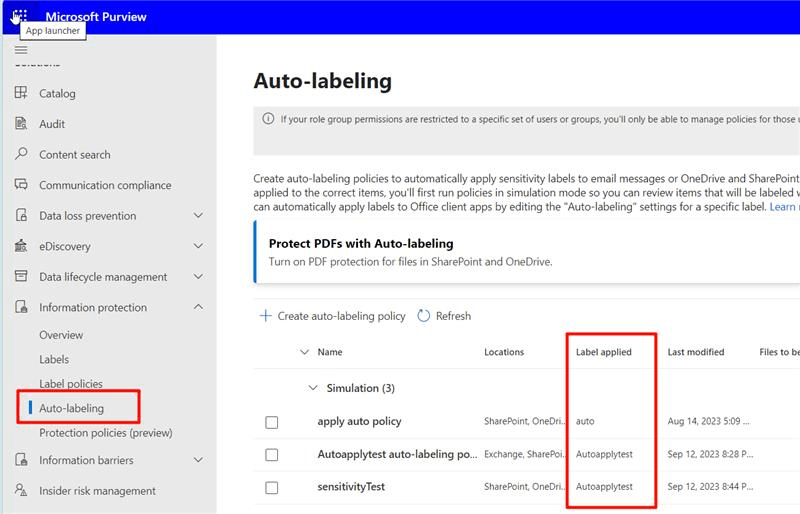800x514 pixels.
Task: Click the eDiscovery bank icon
Action: point(21,246)
